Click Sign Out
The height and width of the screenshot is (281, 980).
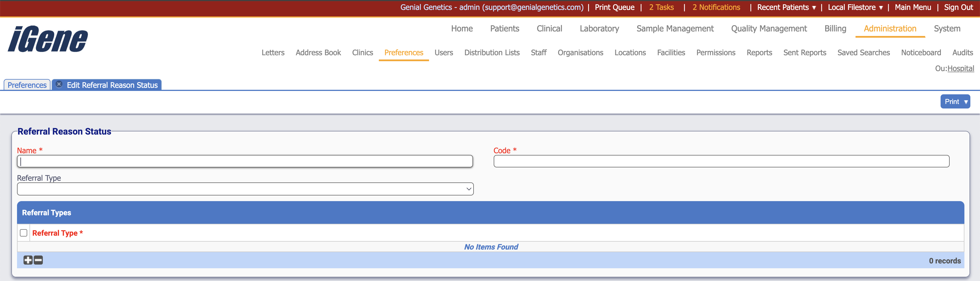tap(958, 7)
